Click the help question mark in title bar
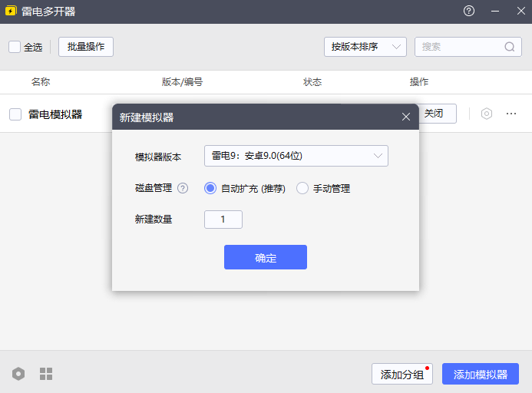The image size is (532, 393). [x=469, y=11]
